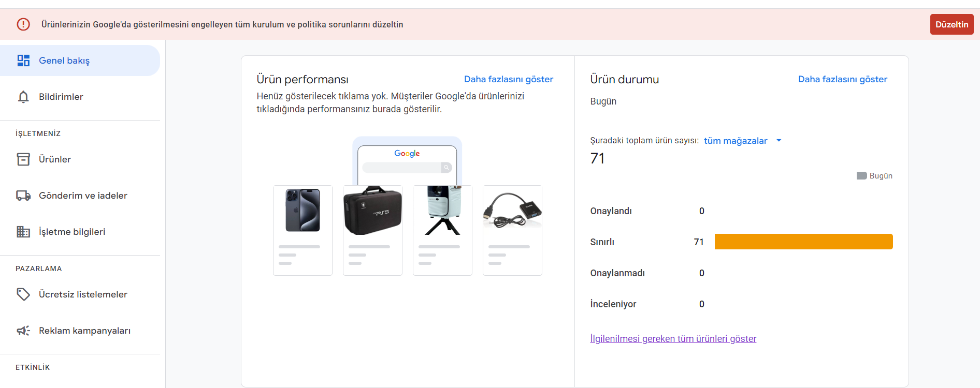Select Reklam kampanyaları megaphone icon

[x=23, y=331]
